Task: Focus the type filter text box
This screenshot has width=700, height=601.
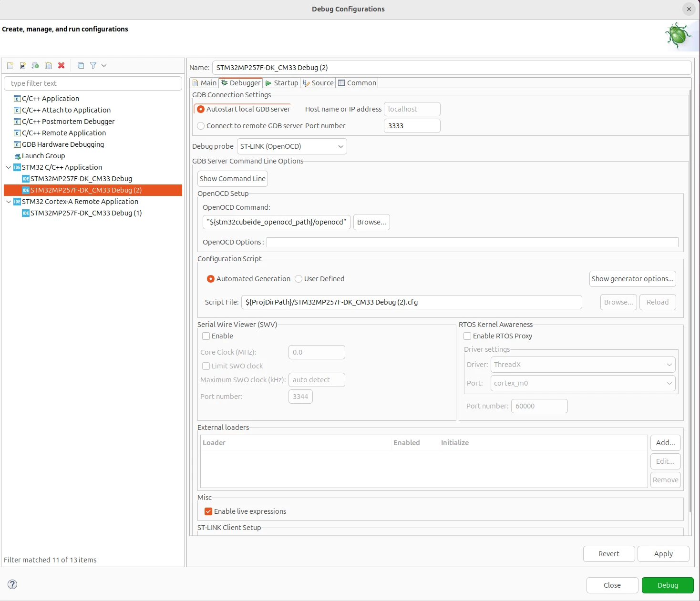Action: coord(93,83)
